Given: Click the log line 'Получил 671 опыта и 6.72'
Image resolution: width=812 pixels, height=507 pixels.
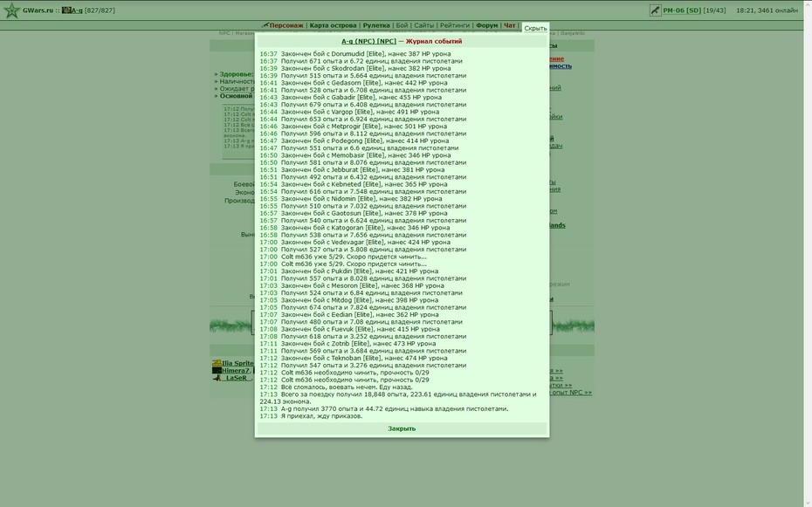Looking at the screenshot, I should (361, 61).
